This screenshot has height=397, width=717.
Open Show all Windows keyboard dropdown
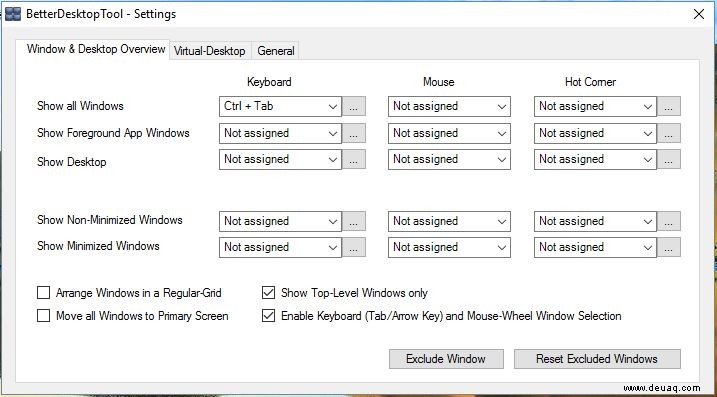click(280, 107)
